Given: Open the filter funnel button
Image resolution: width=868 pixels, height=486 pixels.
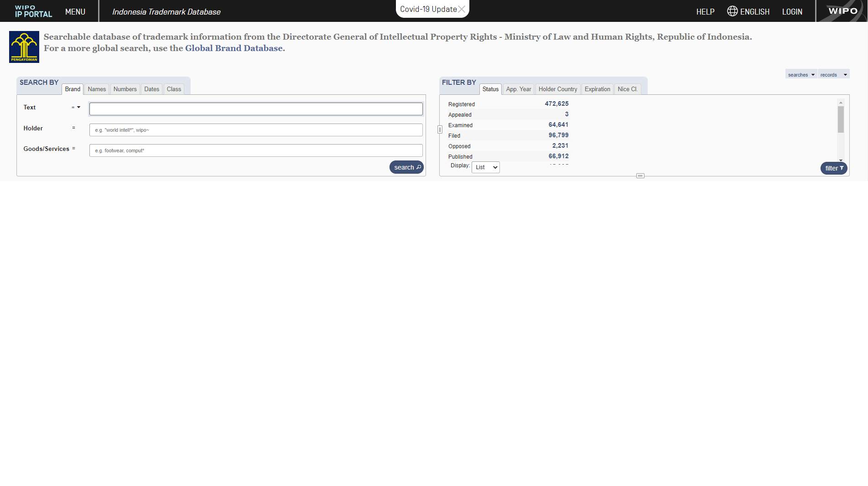Looking at the screenshot, I should coord(833,168).
